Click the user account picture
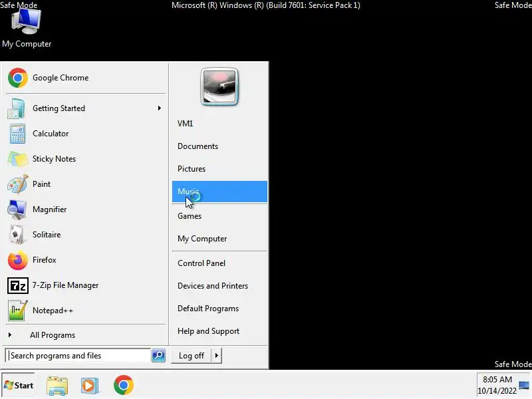Image resolution: width=532 pixels, height=399 pixels. pos(219,87)
